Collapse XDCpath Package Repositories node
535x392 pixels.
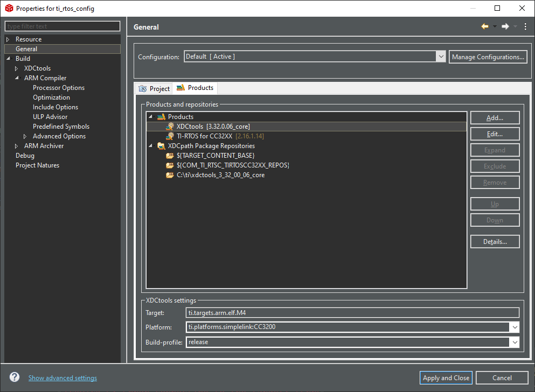(x=151, y=146)
